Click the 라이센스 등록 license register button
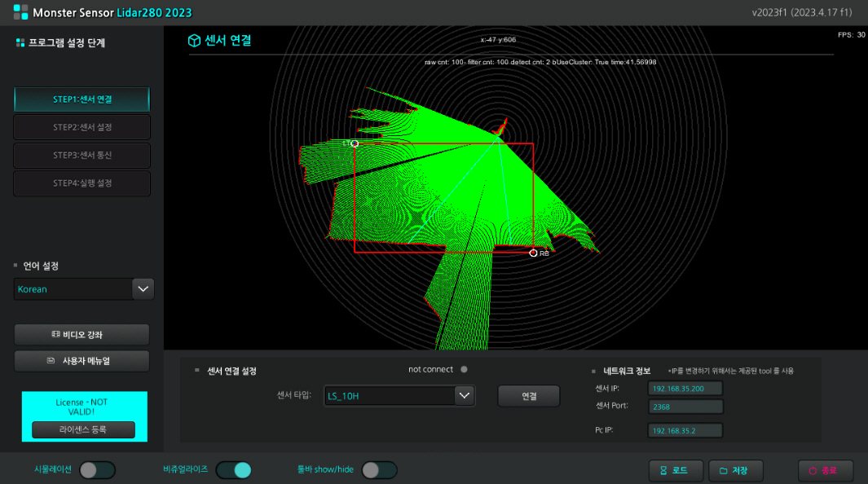This screenshot has height=484, width=868. pos(83,429)
